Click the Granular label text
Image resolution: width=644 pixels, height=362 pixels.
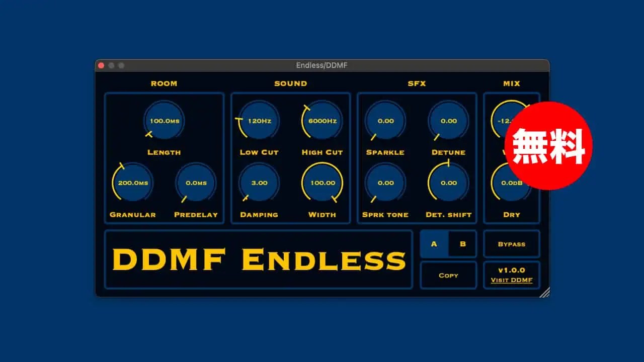133,215
